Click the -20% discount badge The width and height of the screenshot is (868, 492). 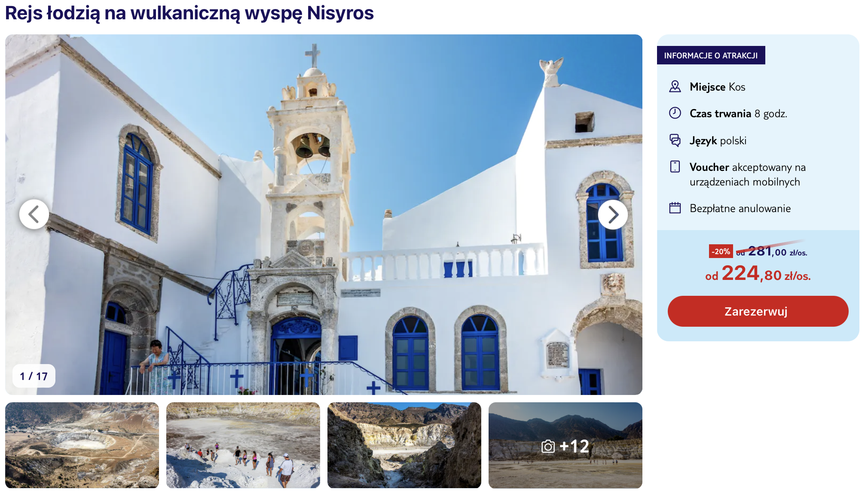(721, 251)
